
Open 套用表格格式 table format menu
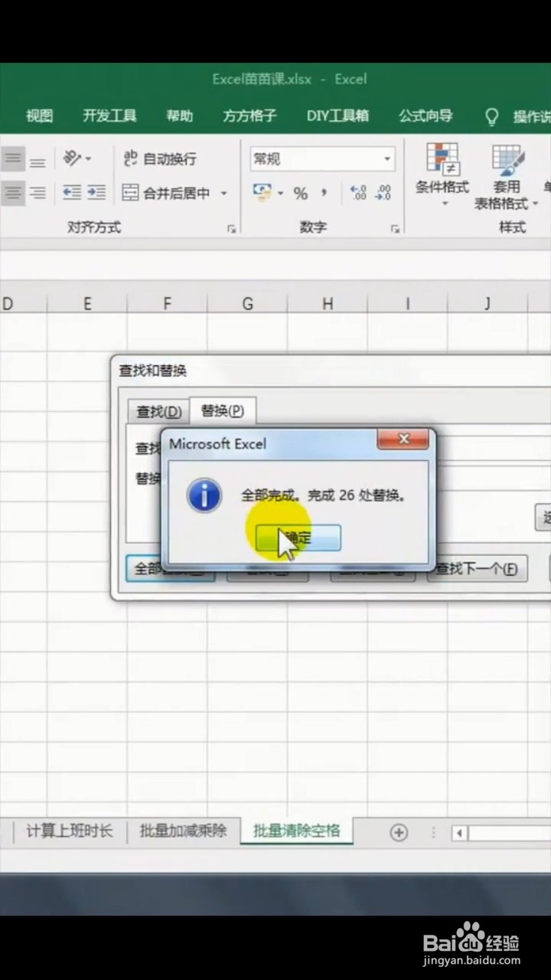507,177
